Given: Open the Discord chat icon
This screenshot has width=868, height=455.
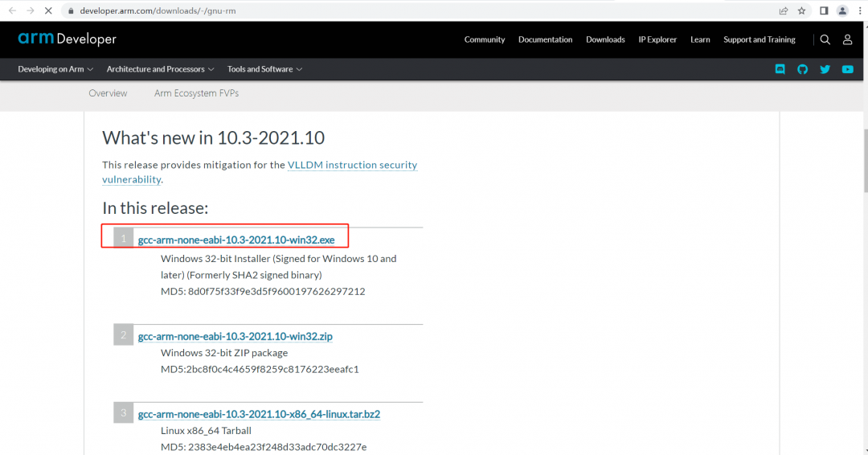Looking at the screenshot, I should click(x=780, y=69).
